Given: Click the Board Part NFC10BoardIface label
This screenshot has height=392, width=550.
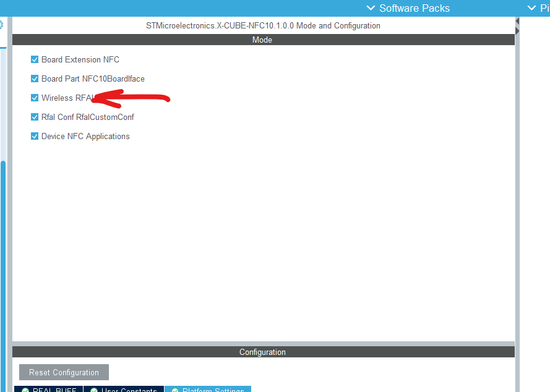Looking at the screenshot, I should coord(93,79).
